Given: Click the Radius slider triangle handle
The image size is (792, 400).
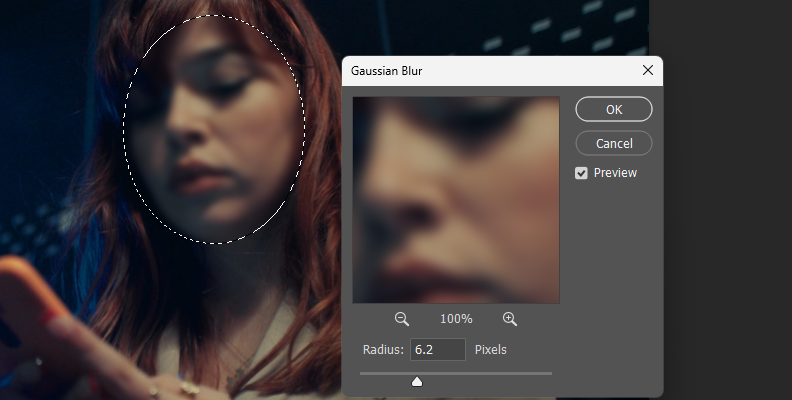Looking at the screenshot, I should [417, 380].
